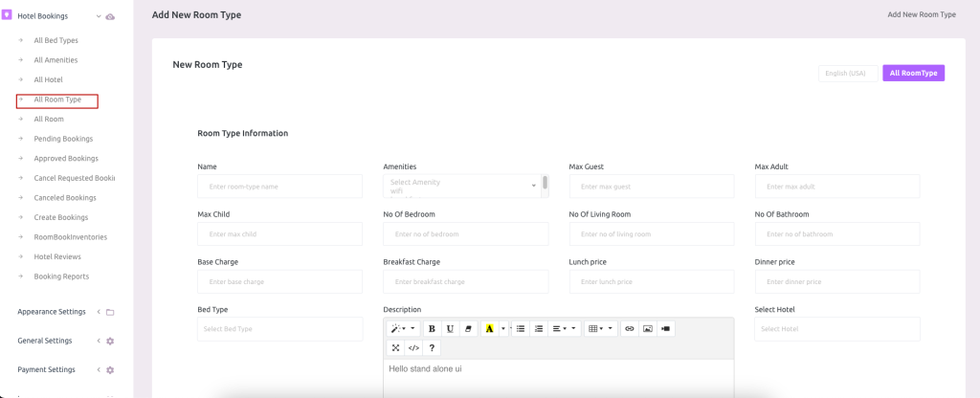This screenshot has width=980, height=398.
Task: Focus the Dinner price input field
Action: click(837, 282)
